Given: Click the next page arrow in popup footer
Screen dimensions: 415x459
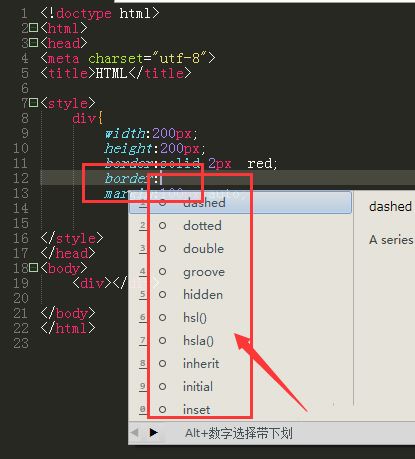Looking at the screenshot, I should click(x=153, y=433).
